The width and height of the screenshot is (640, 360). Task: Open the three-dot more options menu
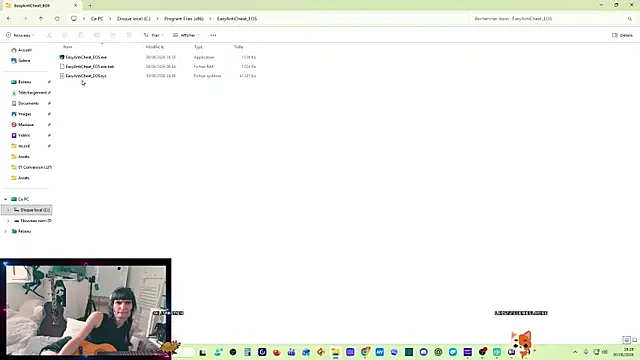pyautogui.click(x=213, y=35)
